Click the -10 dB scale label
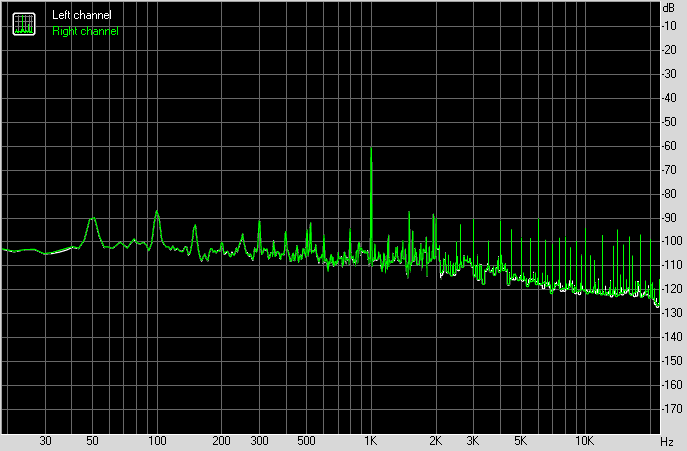The width and height of the screenshot is (687, 451). [x=669, y=26]
